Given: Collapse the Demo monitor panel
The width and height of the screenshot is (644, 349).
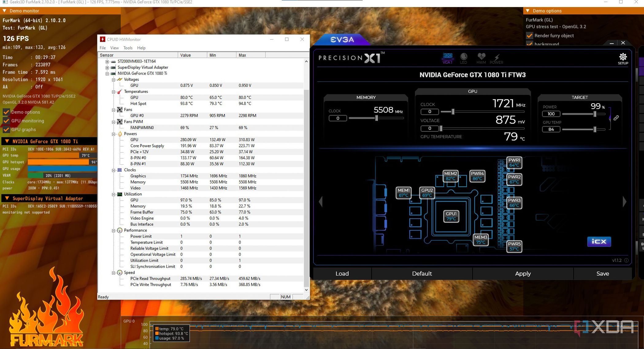Looking at the screenshot, I should [x=5, y=11].
